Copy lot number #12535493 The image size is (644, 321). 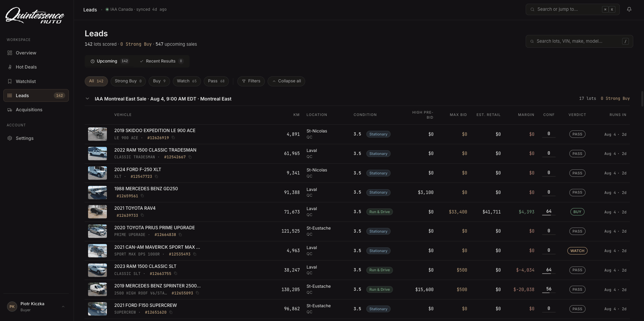tap(195, 254)
